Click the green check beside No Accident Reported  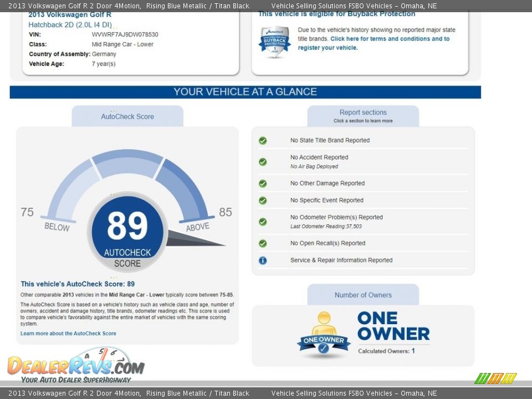click(263, 162)
